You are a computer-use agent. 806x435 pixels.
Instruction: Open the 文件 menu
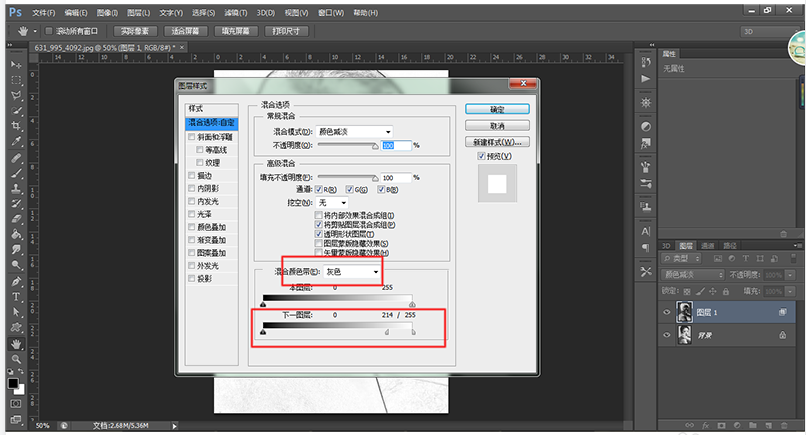(43, 13)
